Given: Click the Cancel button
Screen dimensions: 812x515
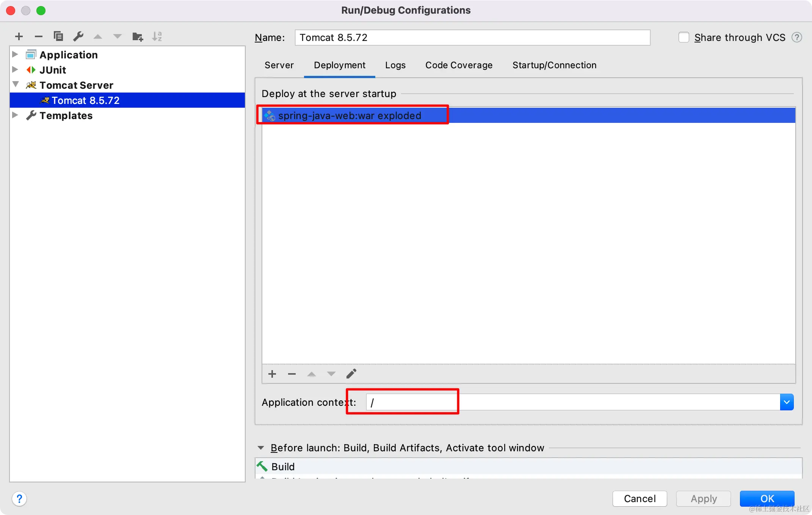Looking at the screenshot, I should [x=640, y=498].
